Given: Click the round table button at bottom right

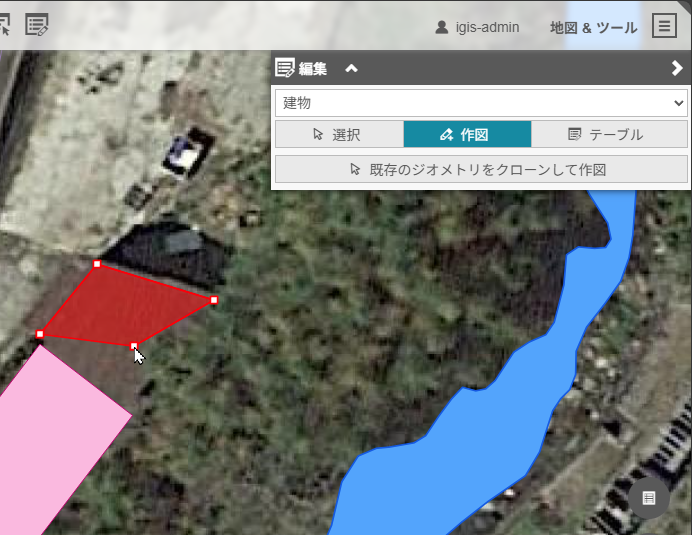Looking at the screenshot, I should (x=649, y=498).
